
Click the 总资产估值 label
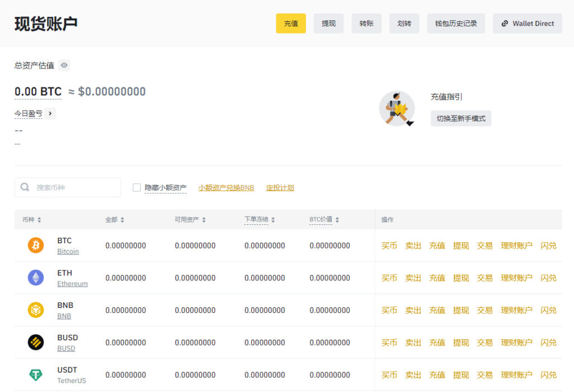[x=34, y=65]
